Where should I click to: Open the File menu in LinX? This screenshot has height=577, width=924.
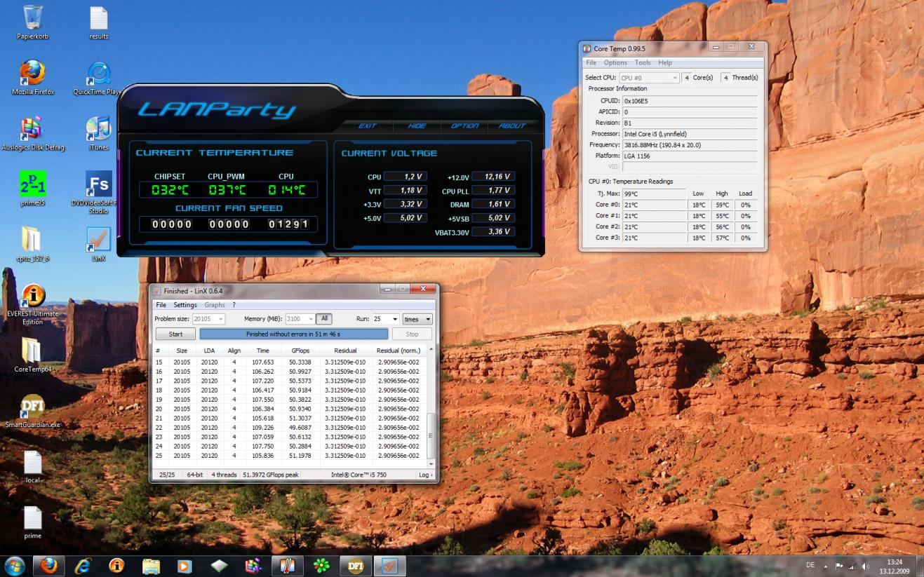click(x=161, y=305)
